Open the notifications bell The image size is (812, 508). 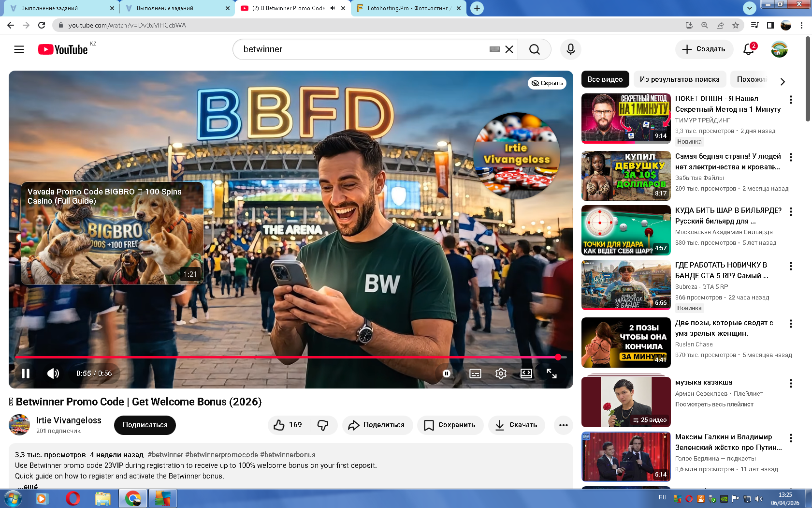(748, 49)
